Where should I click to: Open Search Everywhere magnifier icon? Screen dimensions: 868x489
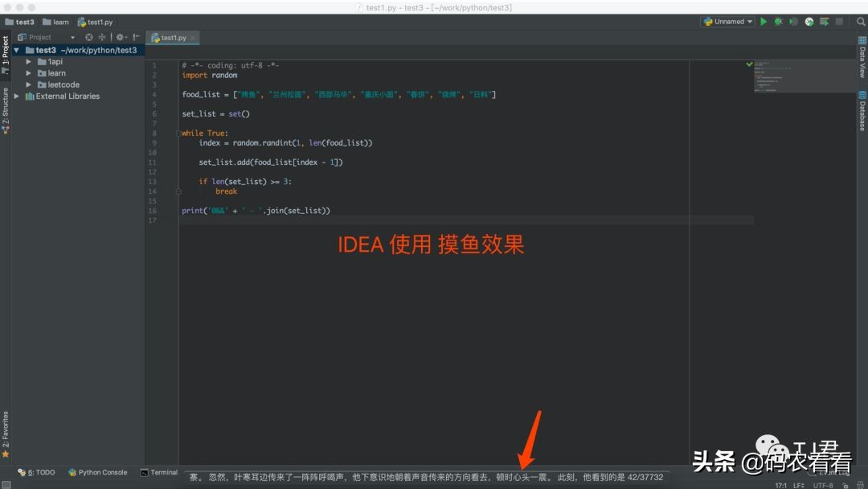click(x=861, y=22)
